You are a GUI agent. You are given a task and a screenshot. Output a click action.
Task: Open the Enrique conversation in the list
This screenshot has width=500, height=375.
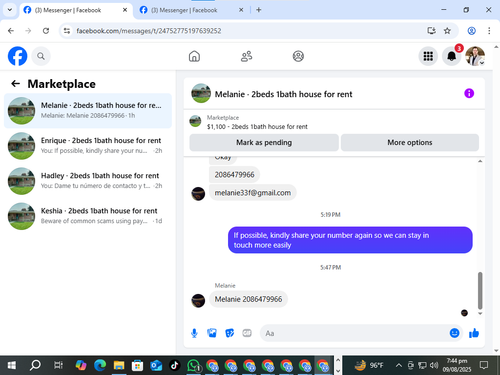(88, 146)
